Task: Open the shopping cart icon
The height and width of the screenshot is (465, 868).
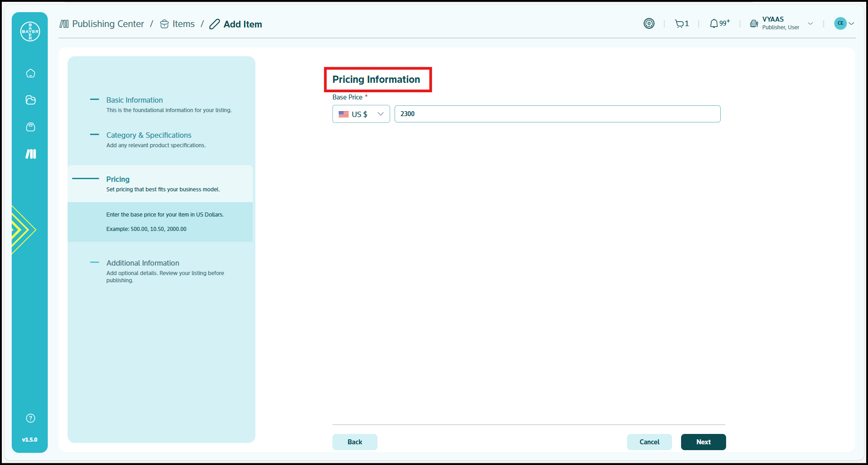Action: 679,24
